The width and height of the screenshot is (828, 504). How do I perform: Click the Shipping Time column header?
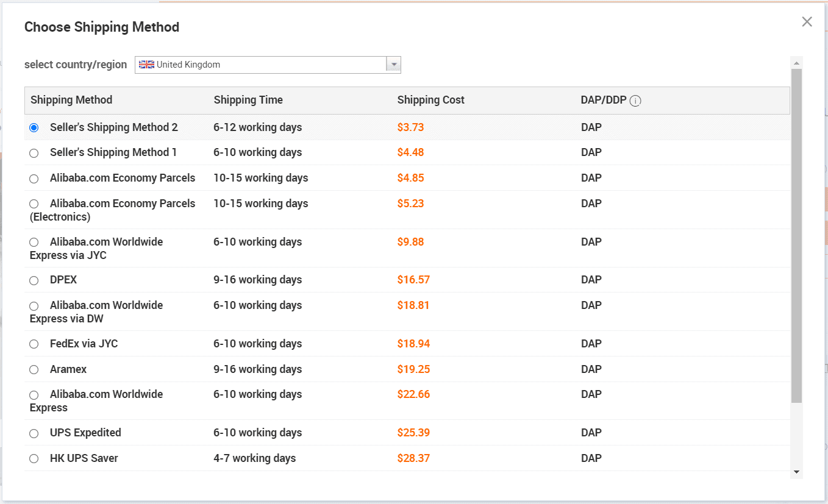(248, 99)
